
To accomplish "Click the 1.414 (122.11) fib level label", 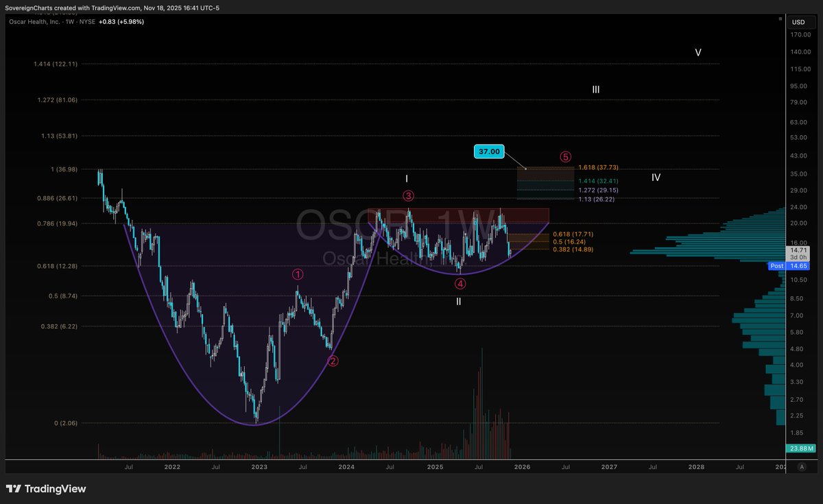I will (56, 64).
